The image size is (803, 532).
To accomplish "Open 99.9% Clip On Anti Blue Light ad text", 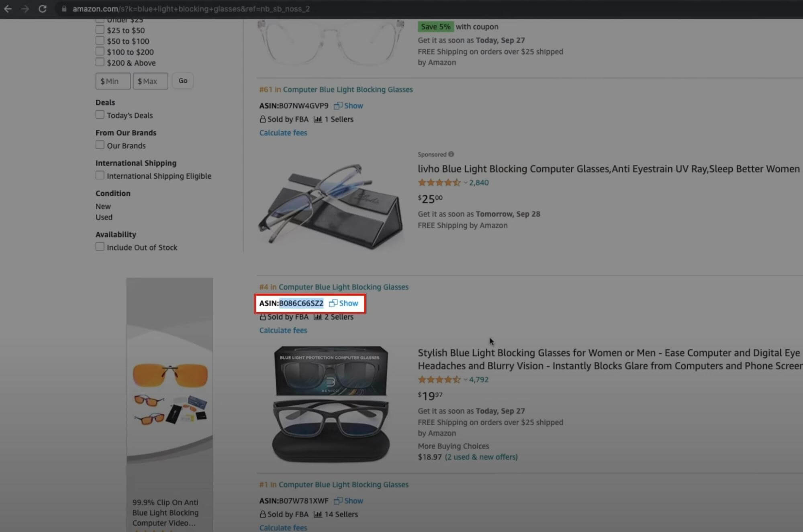I will (166, 513).
